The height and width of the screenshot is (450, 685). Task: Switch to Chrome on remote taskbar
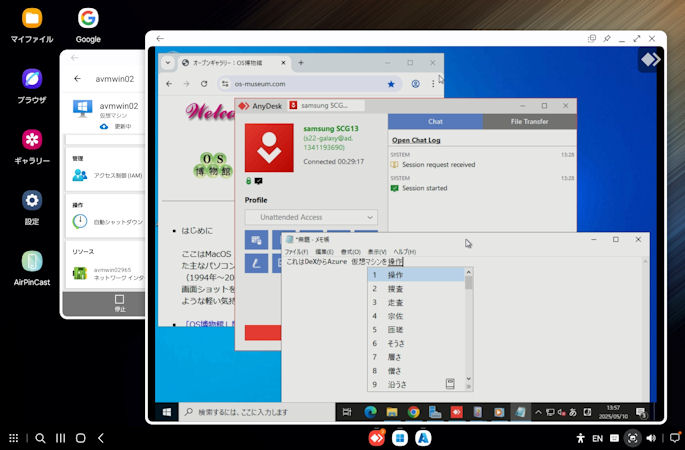click(x=413, y=412)
